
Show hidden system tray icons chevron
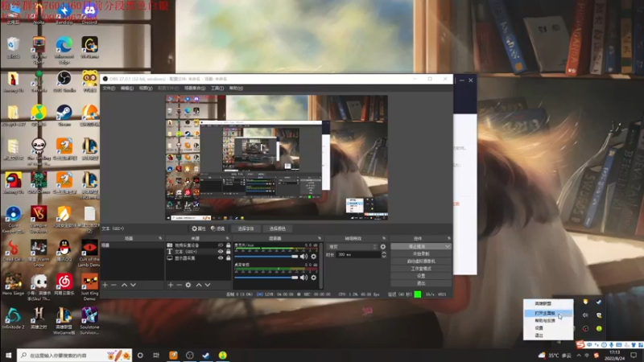[579, 356]
